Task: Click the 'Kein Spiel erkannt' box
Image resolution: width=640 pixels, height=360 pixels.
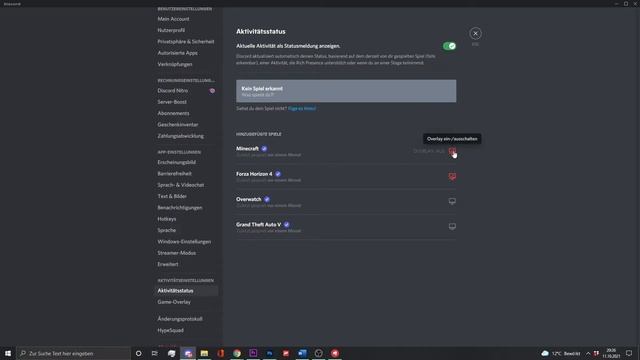Action: 346,91
